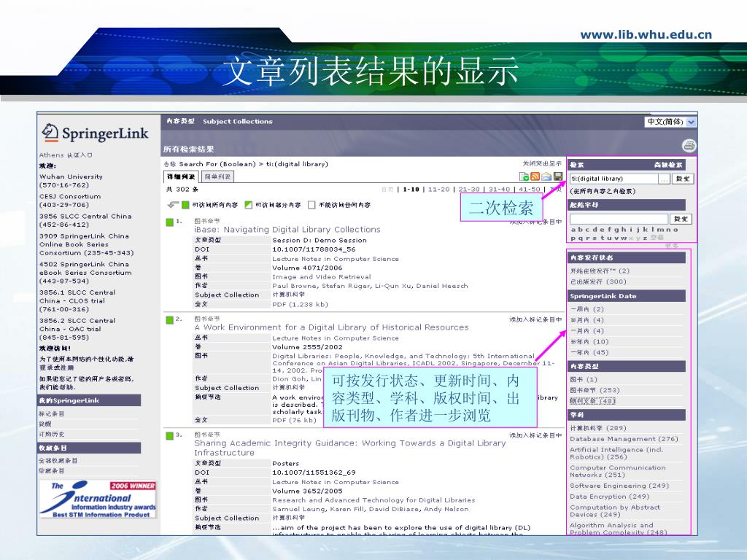Screen dimensions: 747x560
Task: Filter subject Computation by Abstract Devices
Action: click(615, 511)
